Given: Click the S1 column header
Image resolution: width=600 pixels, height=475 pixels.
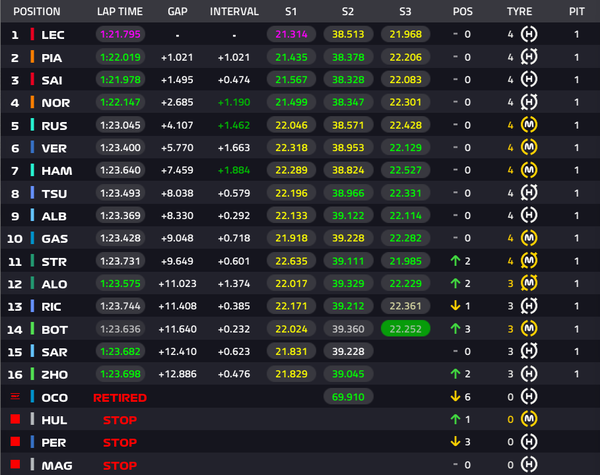Looking at the screenshot, I should 291,11.
